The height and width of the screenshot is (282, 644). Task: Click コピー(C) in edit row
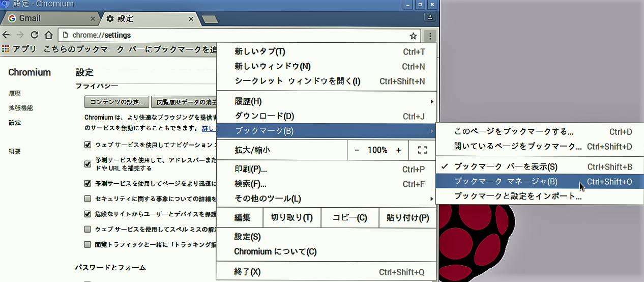(x=349, y=218)
